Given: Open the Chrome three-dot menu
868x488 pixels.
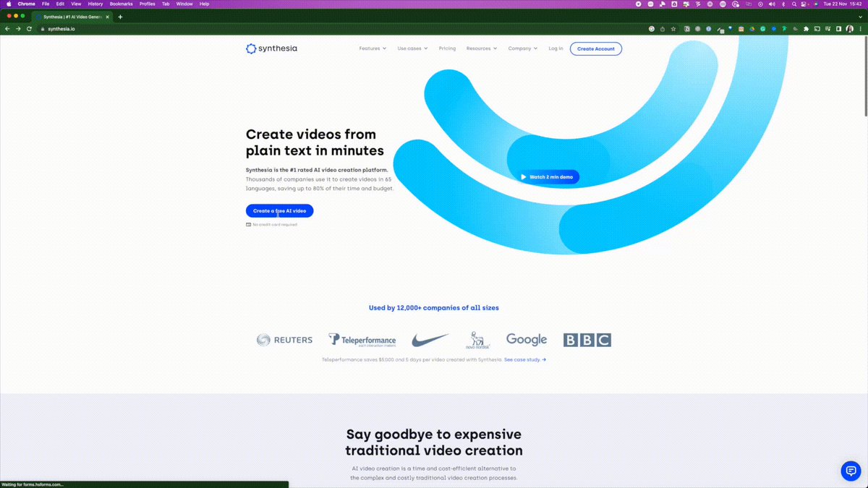Looking at the screenshot, I should pos(860,29).
